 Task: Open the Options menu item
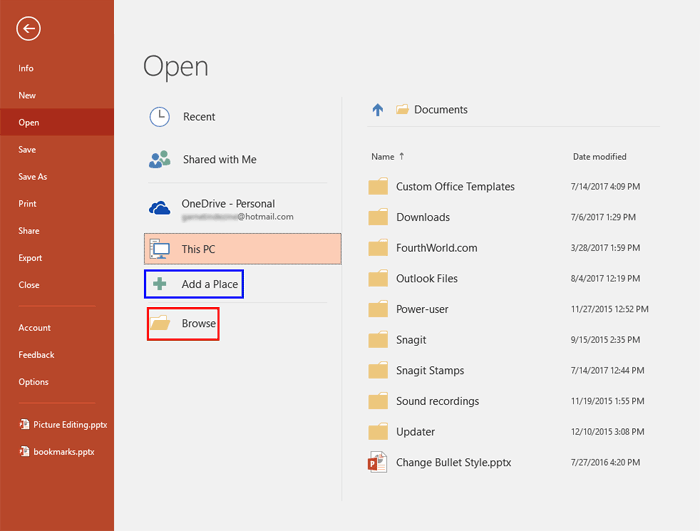point(33,382)
